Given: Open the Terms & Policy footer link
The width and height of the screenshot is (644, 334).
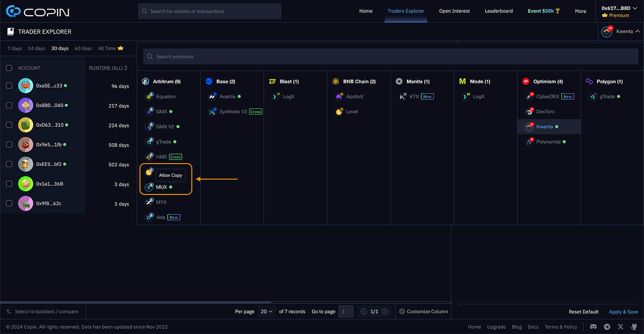Looking at the screenshot, I should (561, 327).
